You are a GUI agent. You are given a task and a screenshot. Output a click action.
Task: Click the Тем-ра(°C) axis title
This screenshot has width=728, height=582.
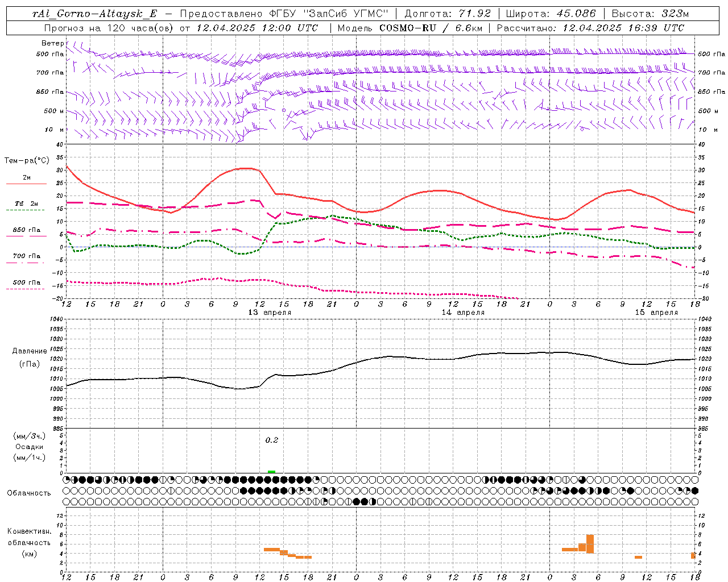(x=27, y=160)
